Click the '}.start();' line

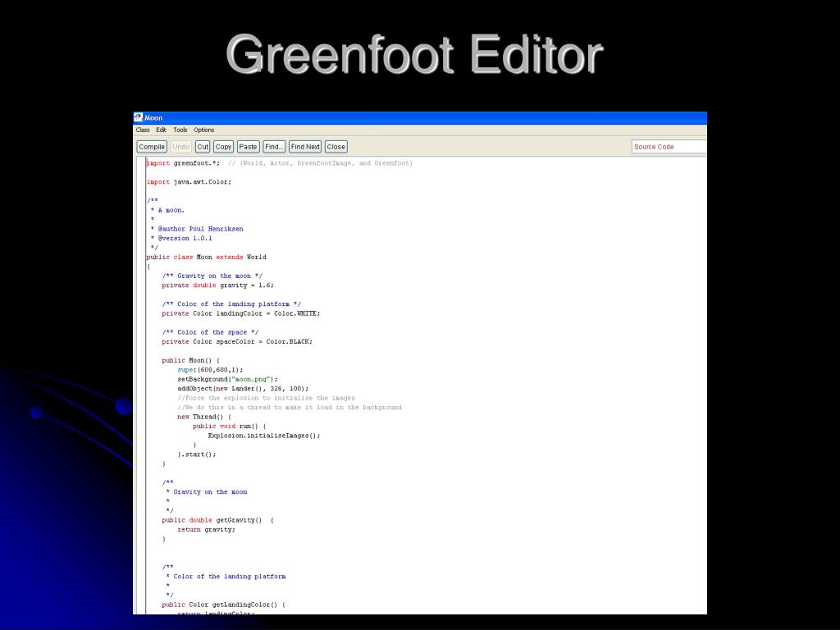click(197, 454)
